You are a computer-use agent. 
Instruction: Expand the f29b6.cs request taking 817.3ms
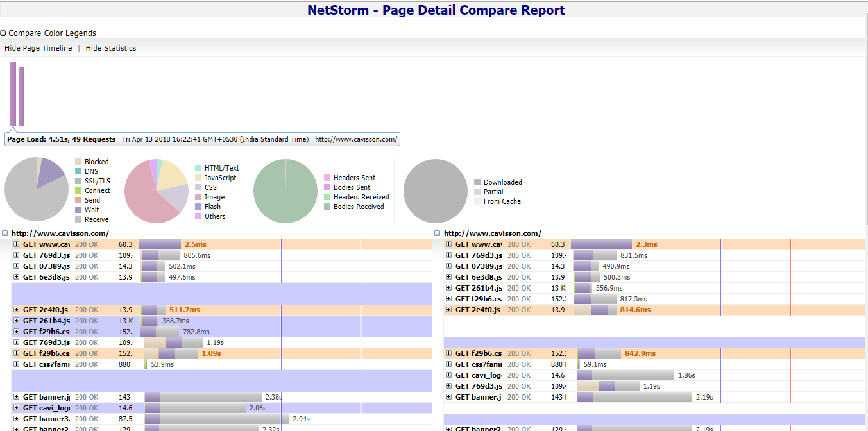click(x=449, y=299)
